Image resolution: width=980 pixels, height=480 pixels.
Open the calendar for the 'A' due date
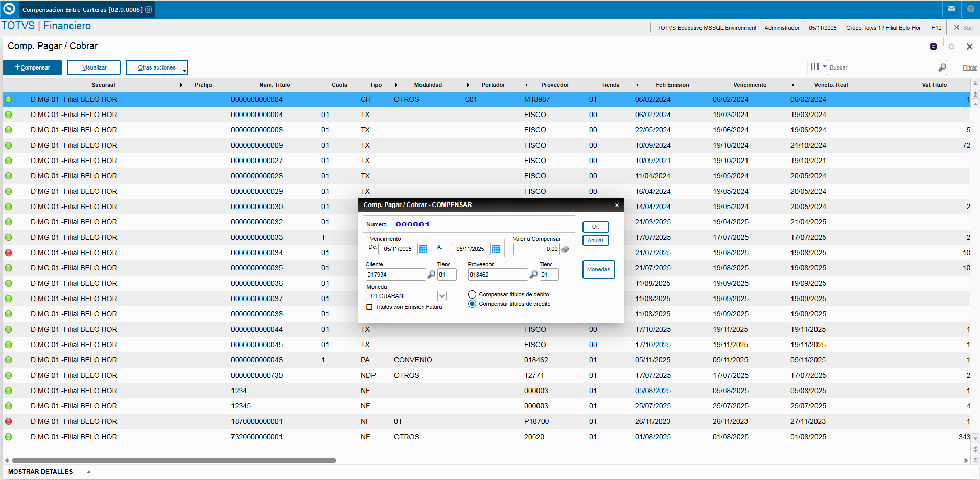pos(496,249)
